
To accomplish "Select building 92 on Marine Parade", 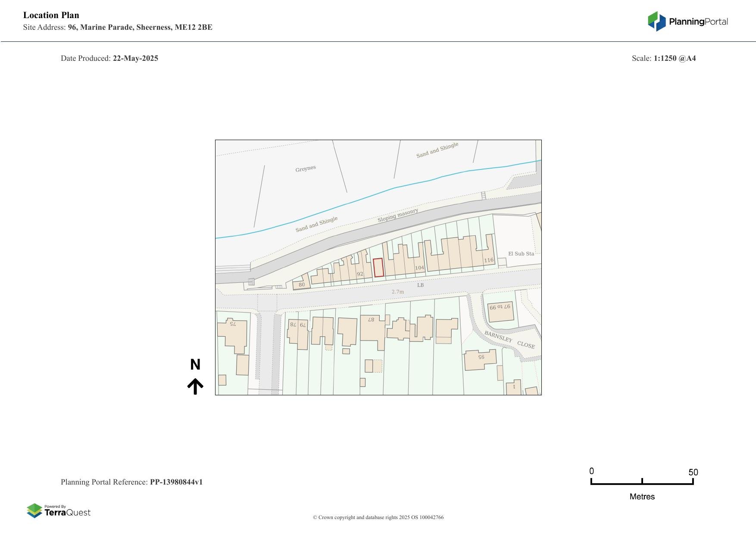I will pyautogui.click(x=359, y=274).
